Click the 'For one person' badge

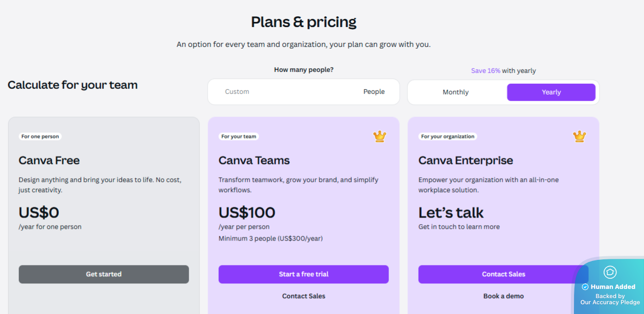[x=40, y=136]
